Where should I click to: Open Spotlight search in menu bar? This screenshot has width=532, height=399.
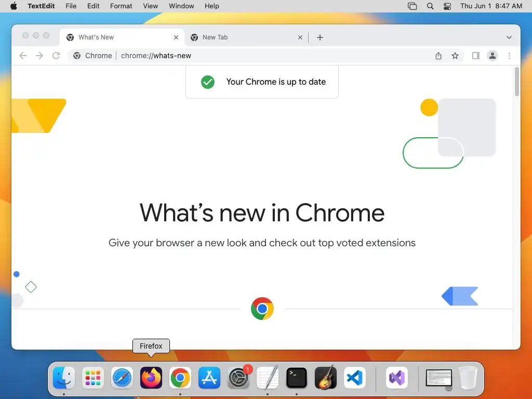tap(430, 6)
